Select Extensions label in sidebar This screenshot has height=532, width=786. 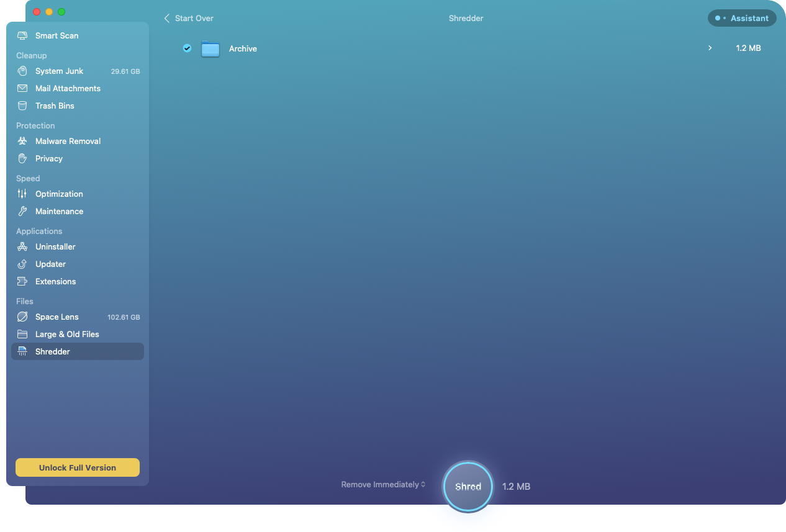click(55, 281)
